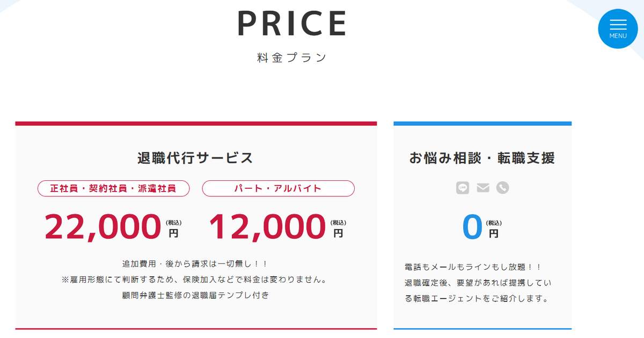Image resolution: width=644 pixels, height=338 pixels.
Task: Open the hamburger MENU button
Action: point(618,28)
